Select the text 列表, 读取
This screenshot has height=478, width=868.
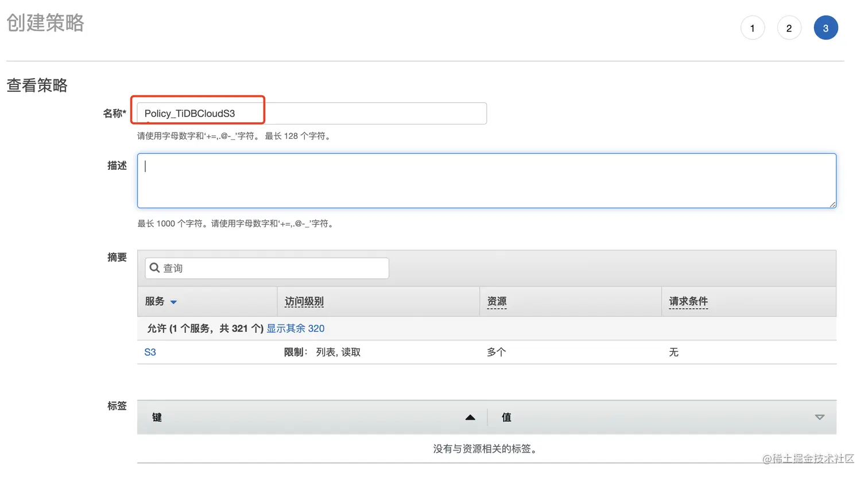click(338, 352)
